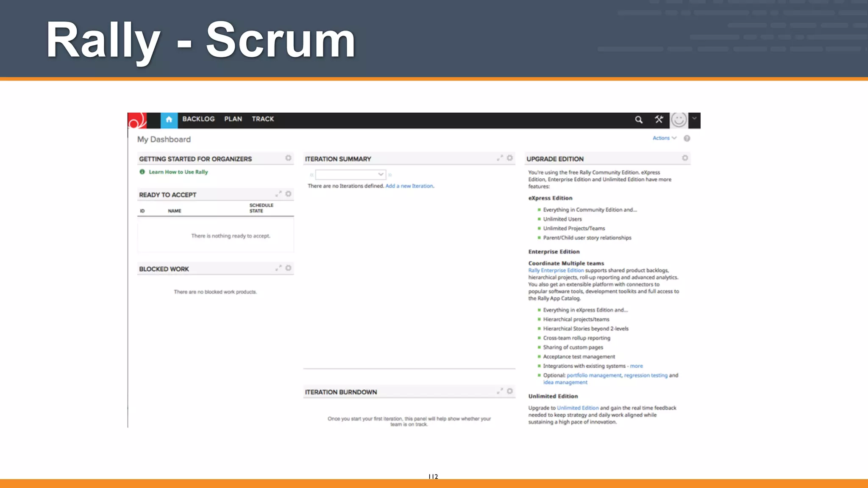
Task: Click 'Sharing of custom pages' bullet
Action: click(573, 347)
